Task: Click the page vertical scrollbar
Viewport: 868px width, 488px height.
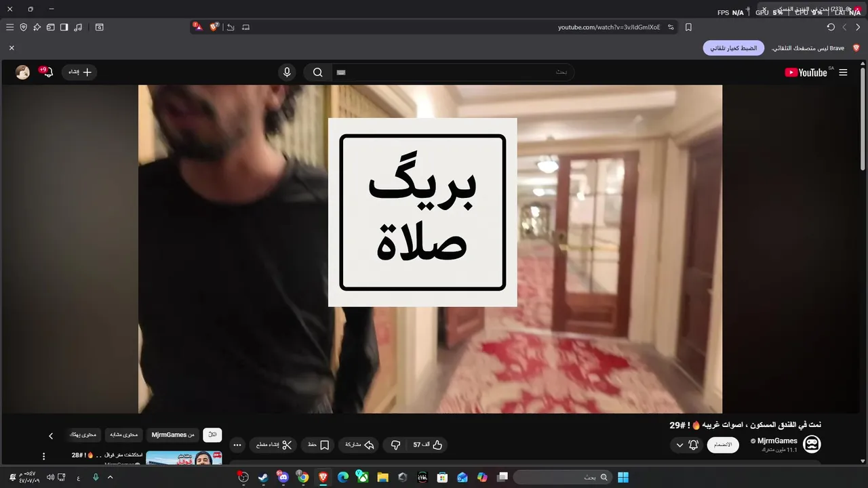Action: tap(863, 119)
